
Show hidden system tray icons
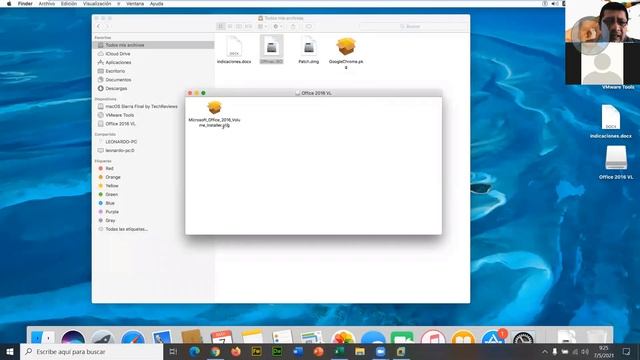[x=544, y=352]
